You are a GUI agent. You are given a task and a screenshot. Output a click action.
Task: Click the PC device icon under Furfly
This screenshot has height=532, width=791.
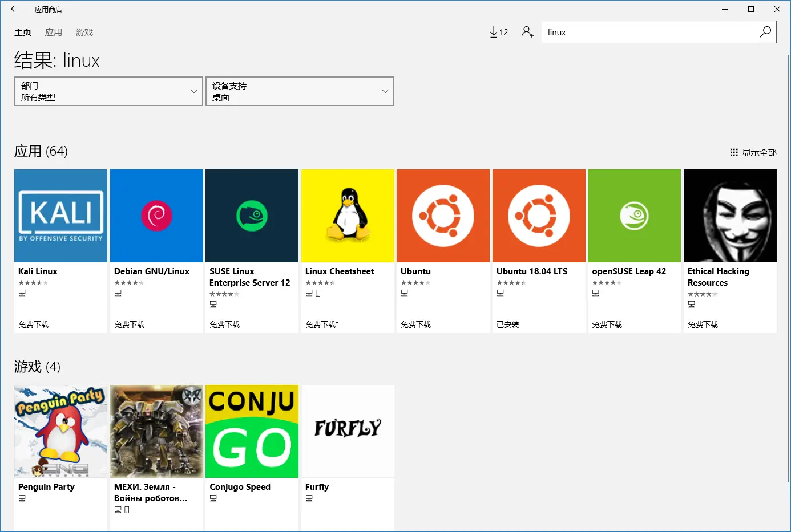309,498
